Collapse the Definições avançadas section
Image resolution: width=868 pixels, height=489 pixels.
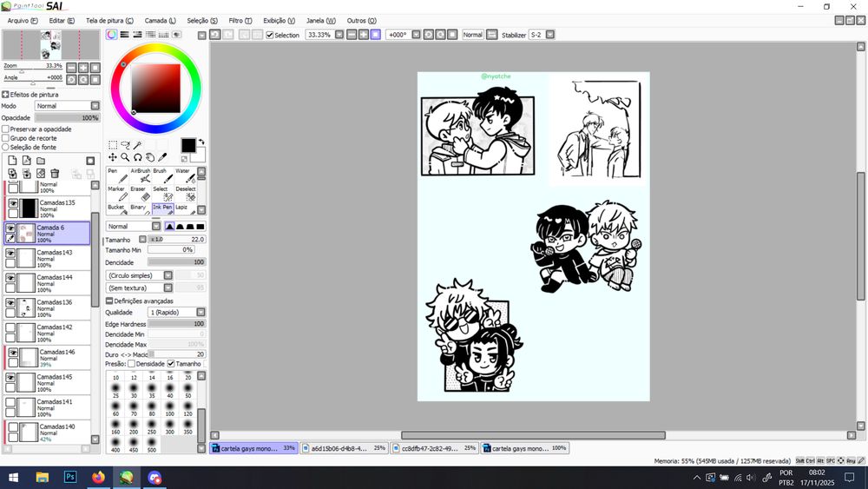click(109, 301)
